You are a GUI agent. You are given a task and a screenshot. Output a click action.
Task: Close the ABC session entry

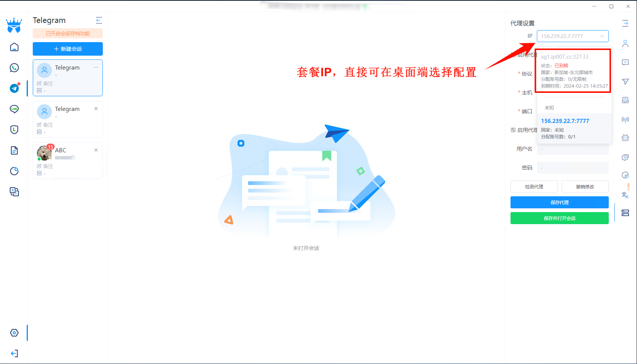tap(96, 150)
